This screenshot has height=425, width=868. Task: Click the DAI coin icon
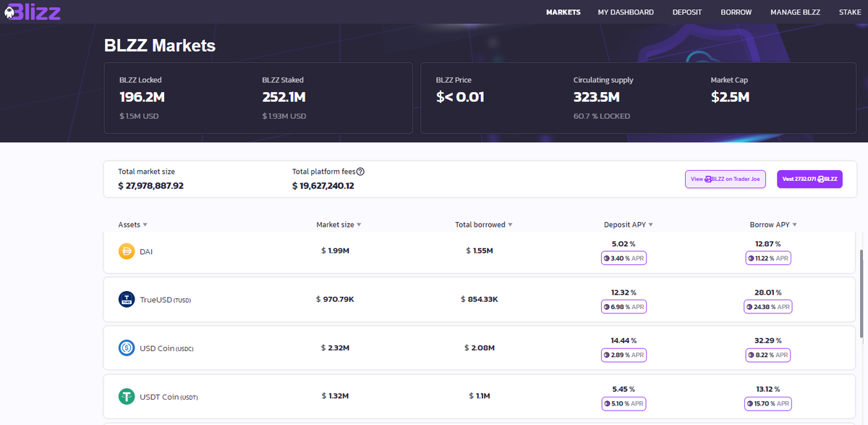click(x=127, y=251)
